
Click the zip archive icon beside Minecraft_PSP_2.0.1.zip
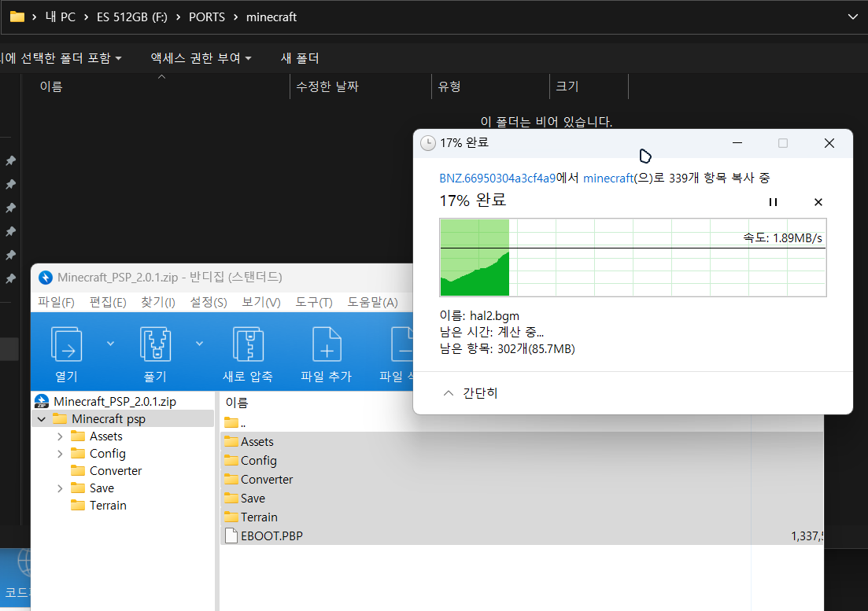pyautogui.click(x=42, y=401)
